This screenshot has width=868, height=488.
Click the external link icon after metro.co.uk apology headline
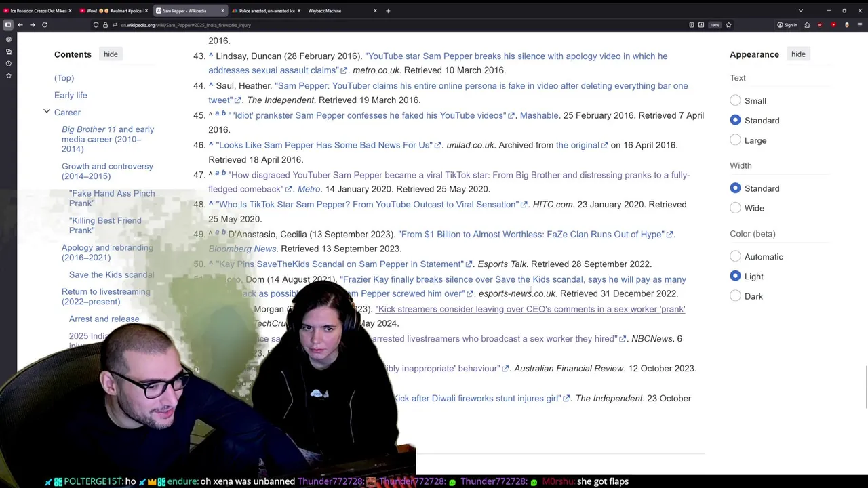[x=344, y=70]
